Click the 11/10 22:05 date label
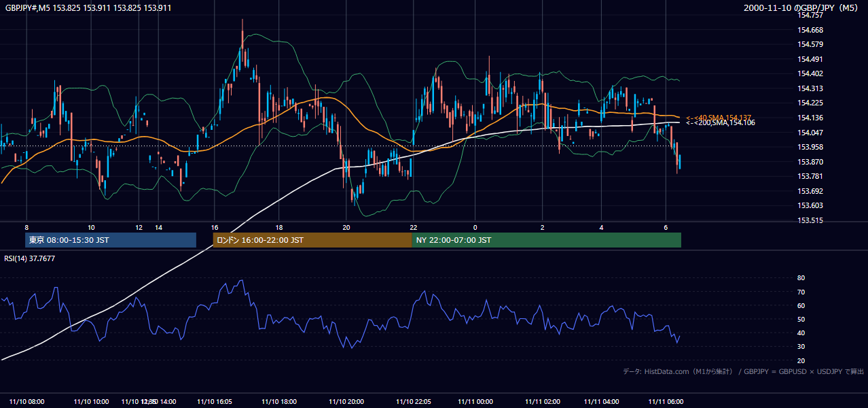The height and width of the screenshot is (408, 868). 413,402
